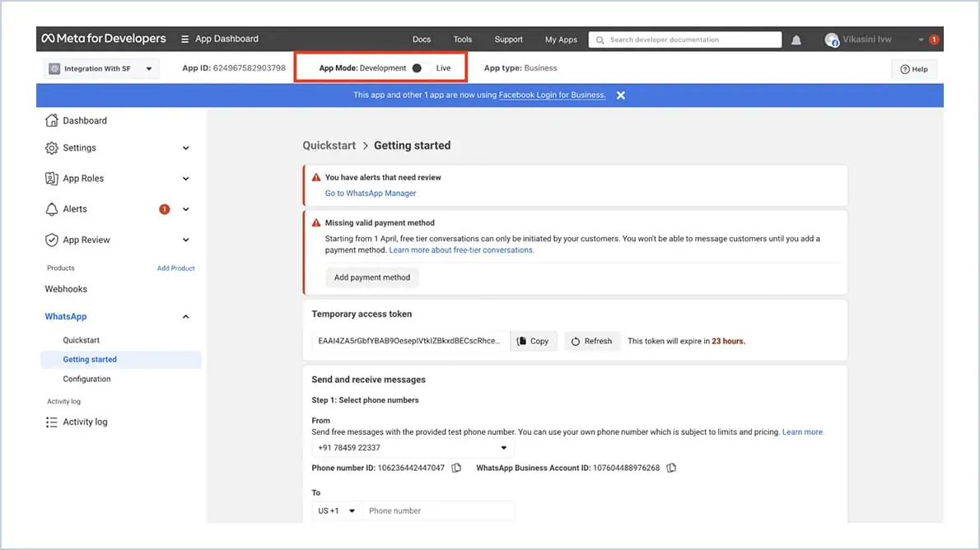The height and width of the screenshot is (550, 980).
Task: Expand the Settings section
Action: (x=185, y=148)
